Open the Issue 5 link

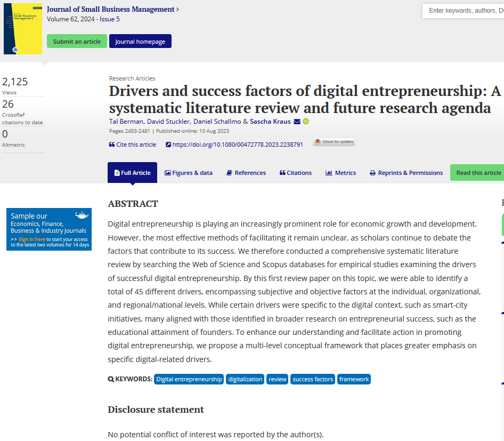(109, 19)
